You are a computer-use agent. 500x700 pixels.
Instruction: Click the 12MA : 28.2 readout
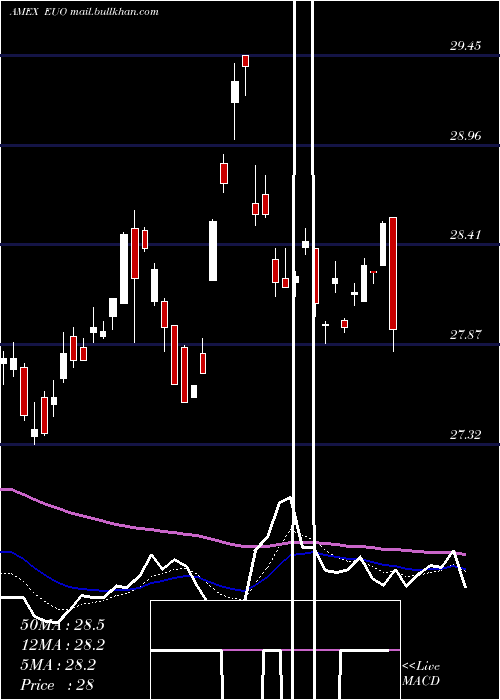click(62, 645)
